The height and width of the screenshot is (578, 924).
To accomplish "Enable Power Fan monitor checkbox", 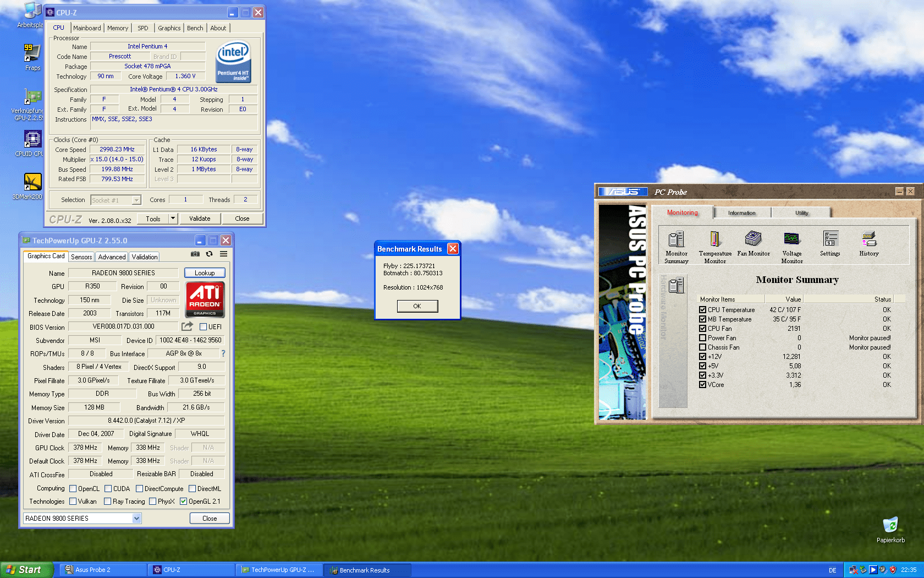I will pyautogui.click(x=702, y=337).
